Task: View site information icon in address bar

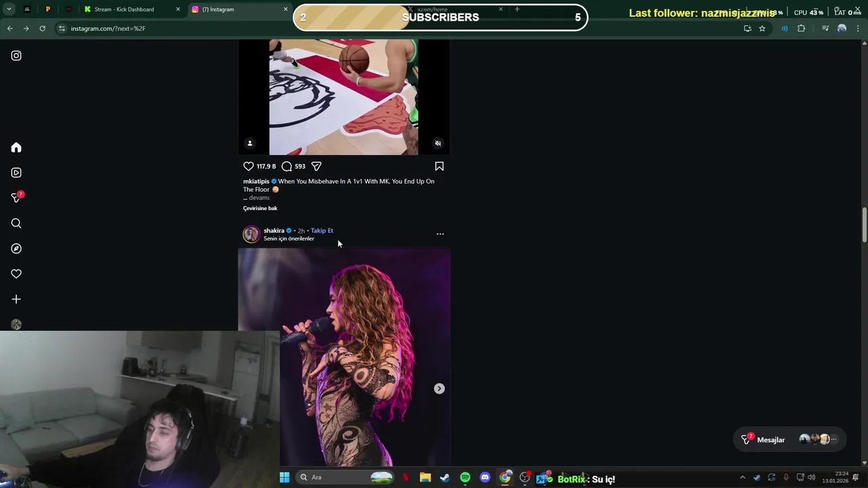Action: click(x=62, y=28)
